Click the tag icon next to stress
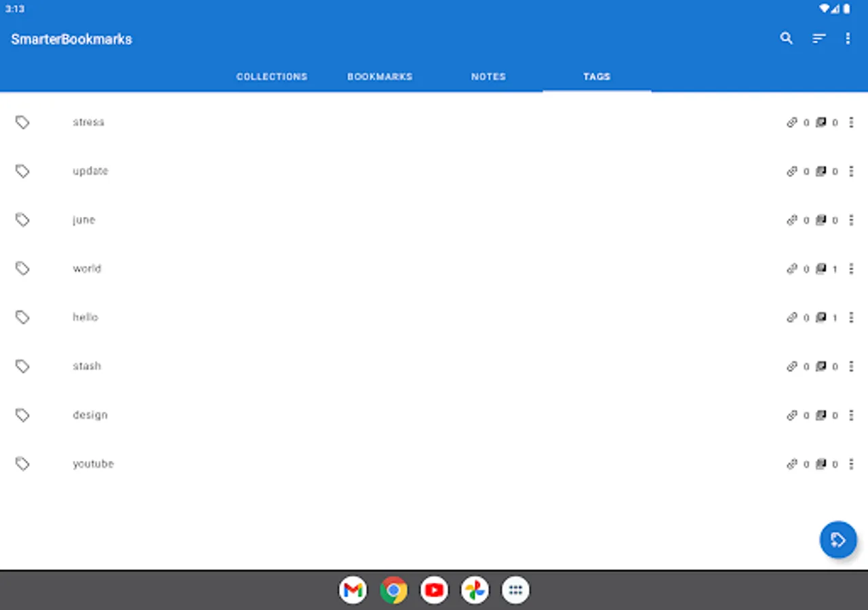868x610 pixels. point(22,122)
